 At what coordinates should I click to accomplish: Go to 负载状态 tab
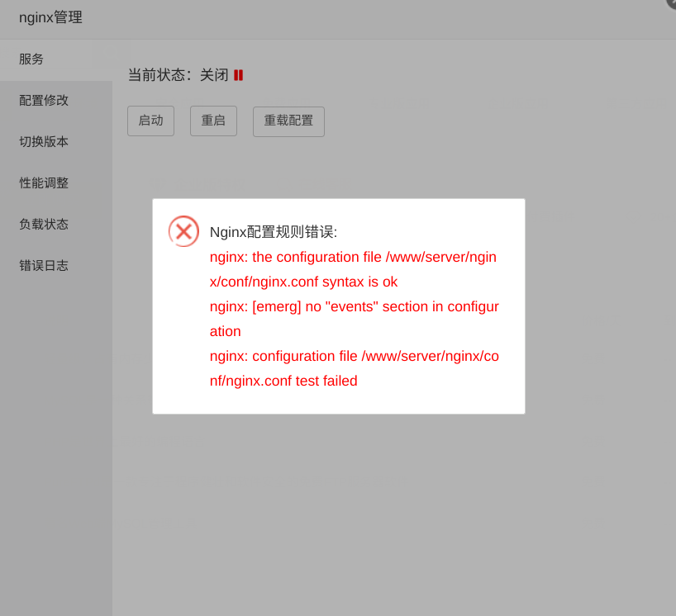[x=56, y=225]
